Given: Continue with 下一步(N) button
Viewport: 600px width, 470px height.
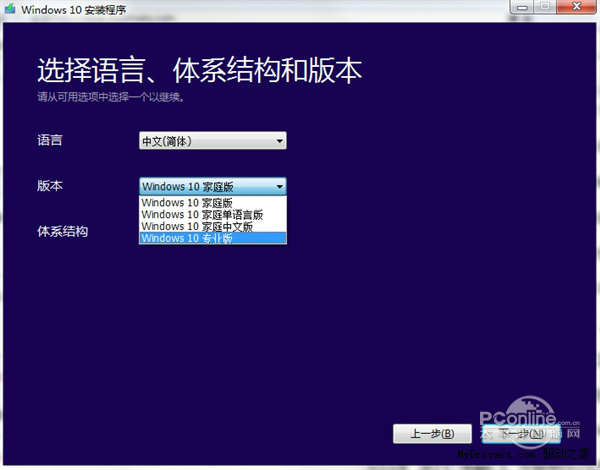Looking at the screenshot, I should coord(521,434).
